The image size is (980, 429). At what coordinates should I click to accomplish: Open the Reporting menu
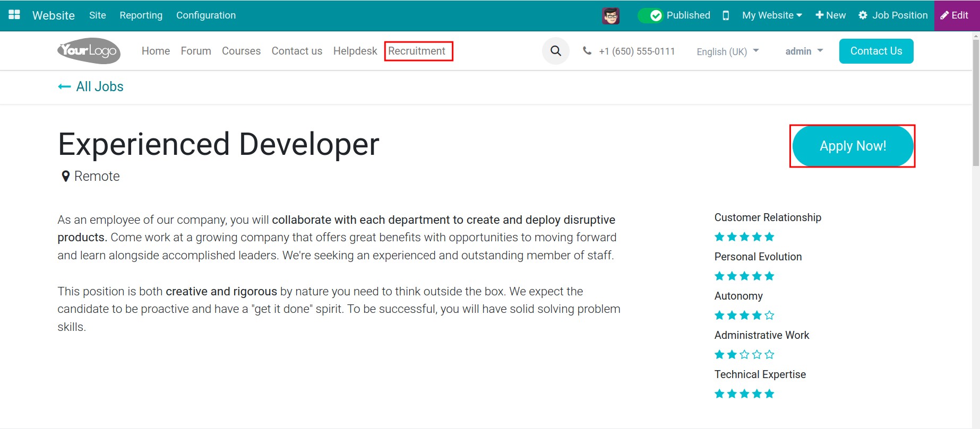pyautogui.click(x=141, y=15)
